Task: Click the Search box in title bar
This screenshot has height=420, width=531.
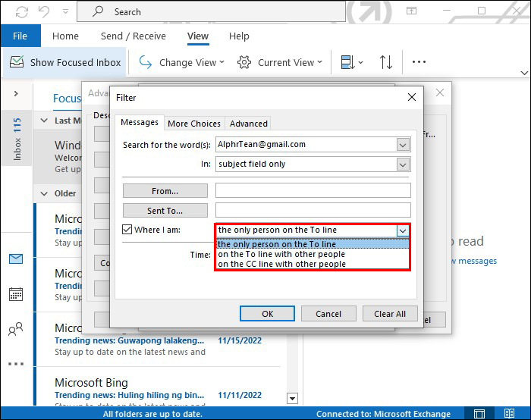Action: (x=212, y=12)
